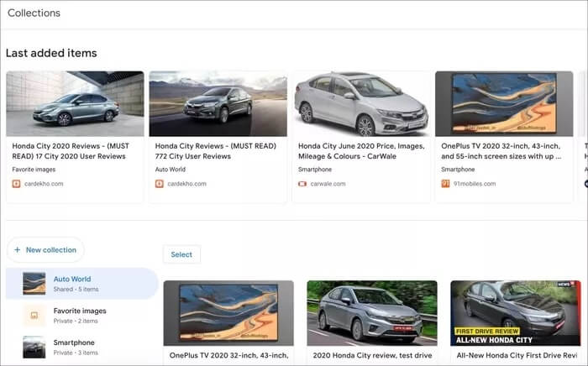Open Honda City June 2020 Price link

(x=360, y=150)
